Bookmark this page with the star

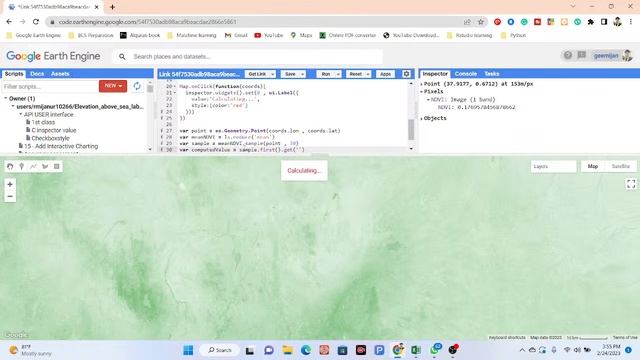coord(481,22)
